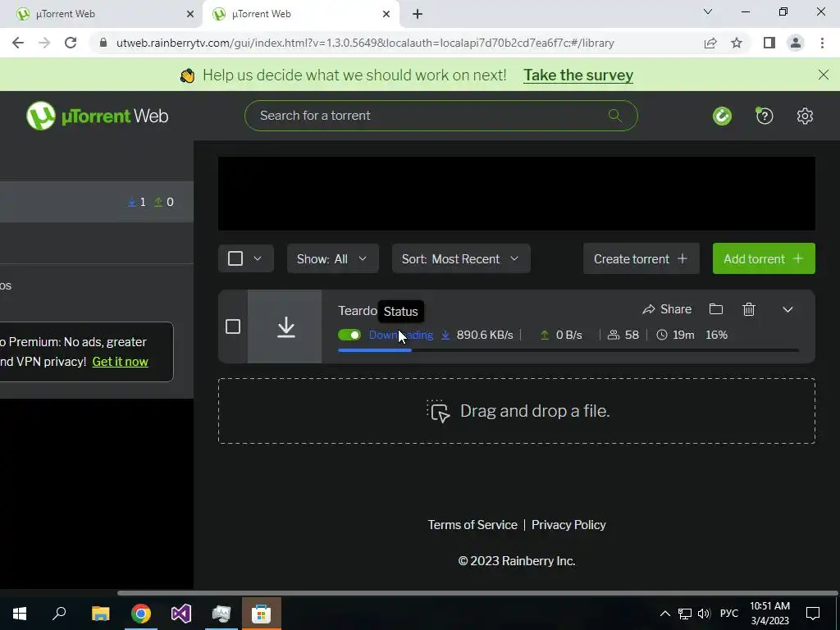
Task: Delete the torrent with the trash icon
Action: 749,309
